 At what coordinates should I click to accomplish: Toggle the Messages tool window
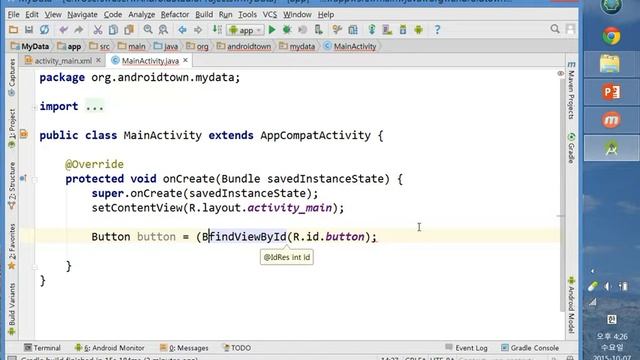coord(184,348)
